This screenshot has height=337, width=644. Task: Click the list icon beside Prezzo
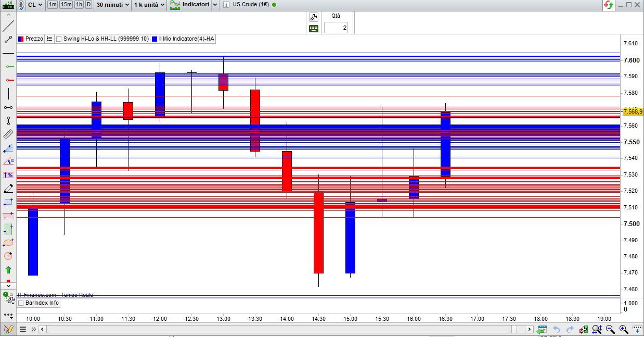pyautogui.click(x=49, y=39)
